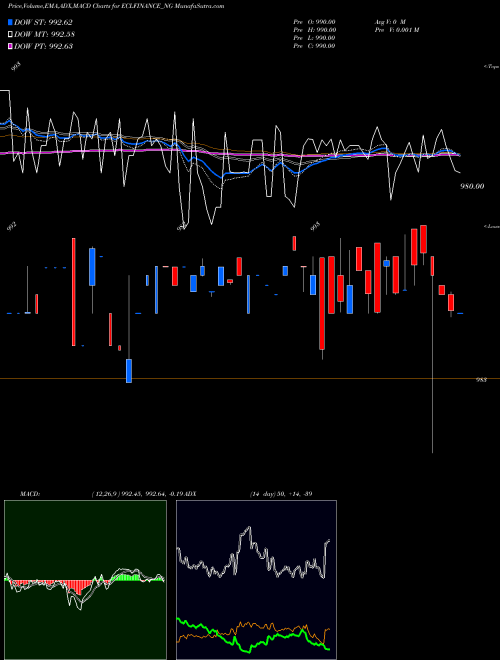This screenshot has width=500, height=660.
Task: Click the 980.00 price label
Action: pyautogui.click(x=472, y=186)
